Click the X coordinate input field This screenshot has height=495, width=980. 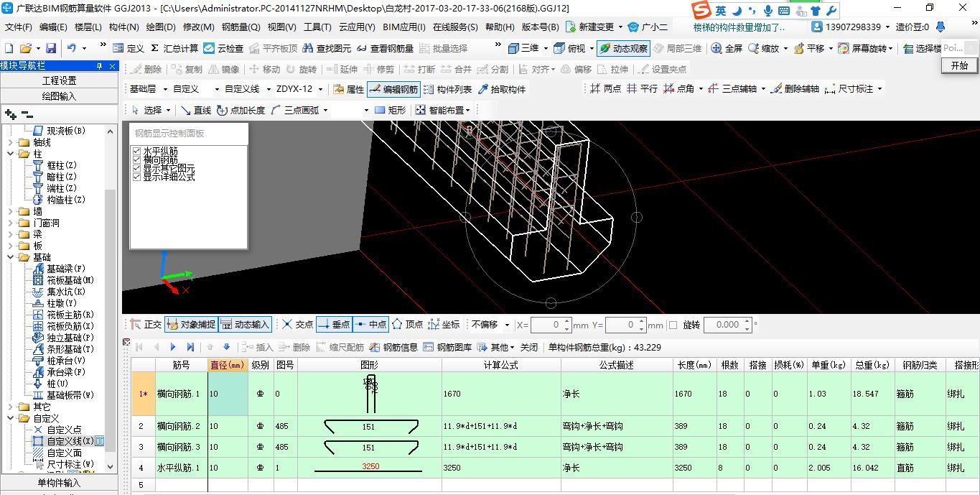click(551, 325)
